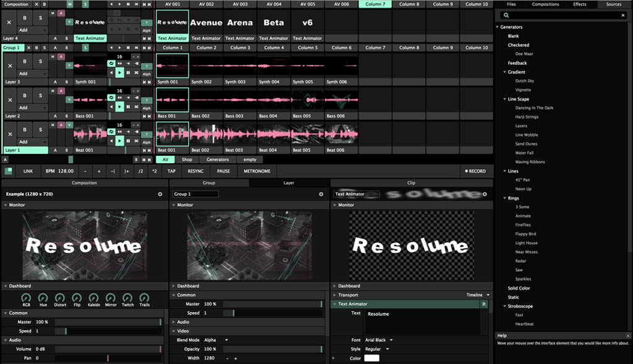This screenshot has height=364, width=633.
Task: Open Layer 4 Add blend dropdown
Action: pyautogui.click(x=32, y=30)
